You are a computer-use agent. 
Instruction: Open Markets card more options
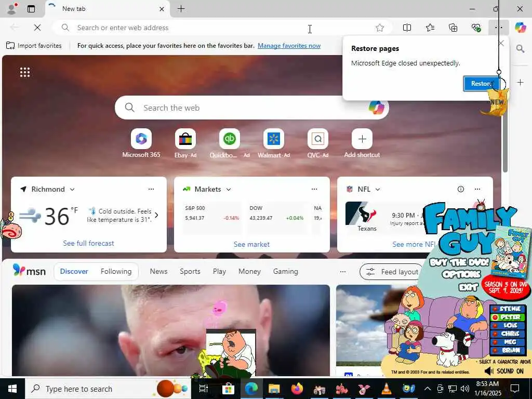pyautogui.click(x=314, y=189)
